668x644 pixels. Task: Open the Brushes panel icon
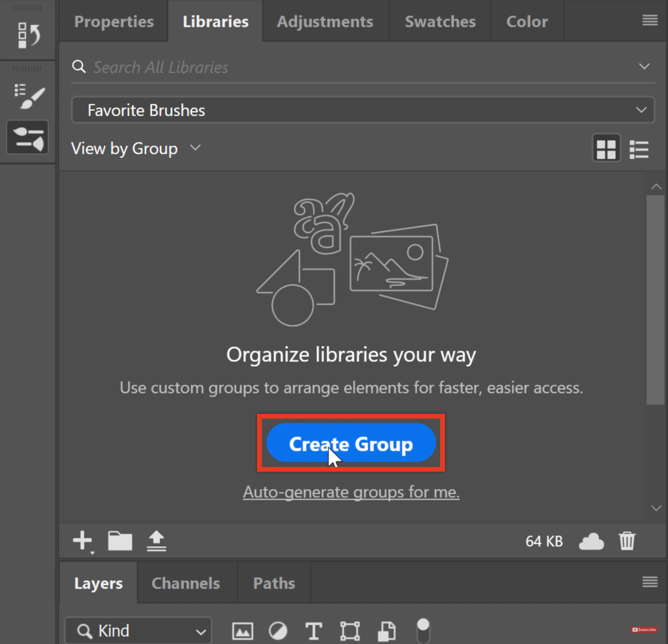[28, 96]
